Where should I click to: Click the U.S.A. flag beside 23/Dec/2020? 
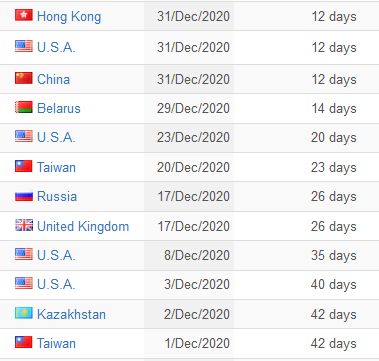[24, 136]
